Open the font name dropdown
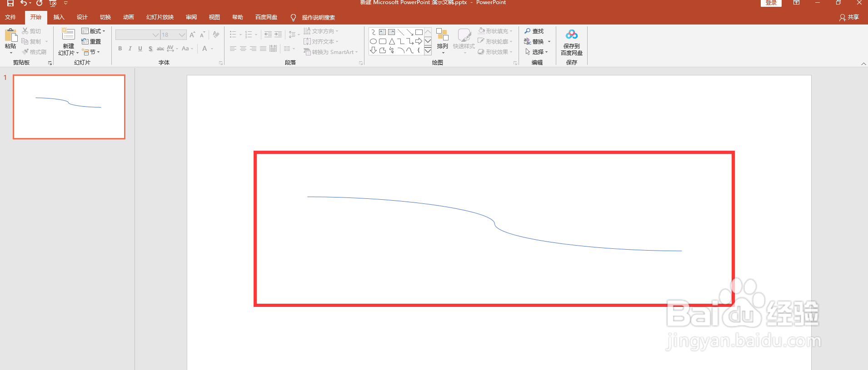 [155, 35]
